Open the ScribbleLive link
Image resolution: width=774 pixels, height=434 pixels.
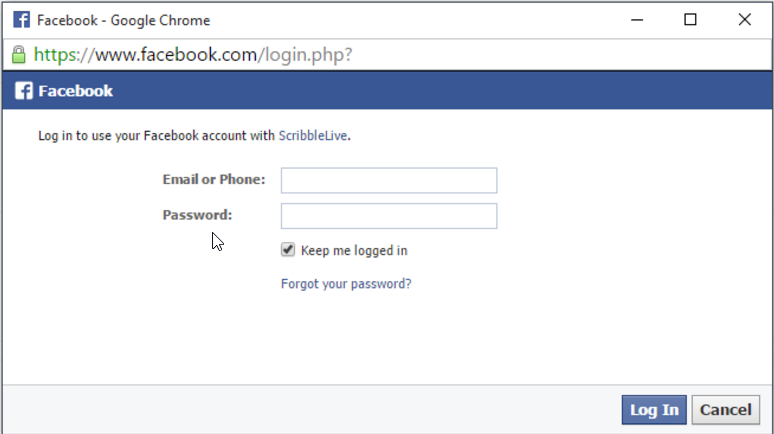coord(313,136)
